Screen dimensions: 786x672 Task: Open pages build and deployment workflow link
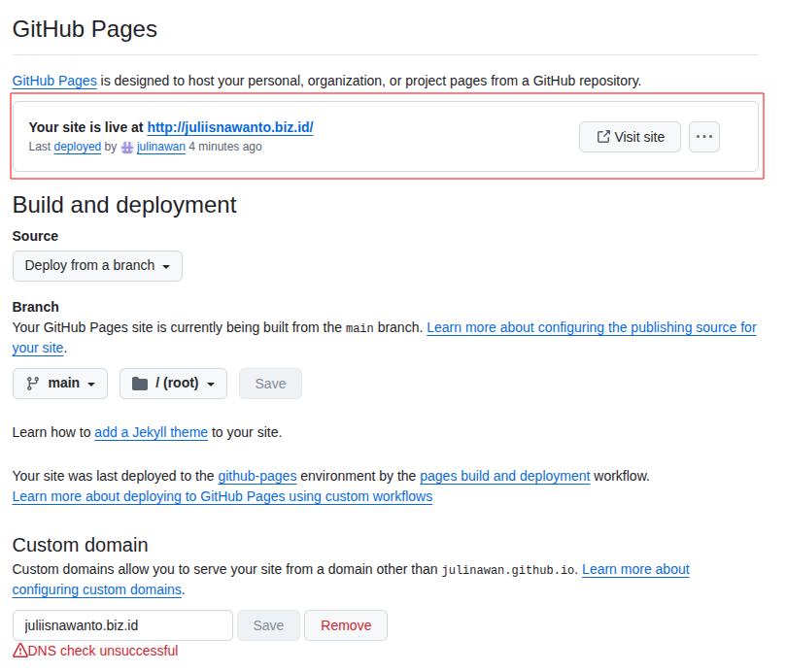(505, 476)
